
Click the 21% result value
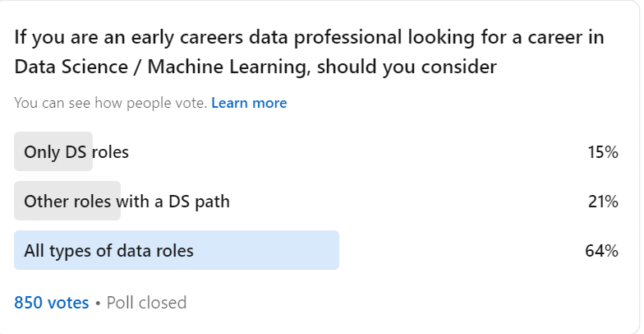pos(603,202)
